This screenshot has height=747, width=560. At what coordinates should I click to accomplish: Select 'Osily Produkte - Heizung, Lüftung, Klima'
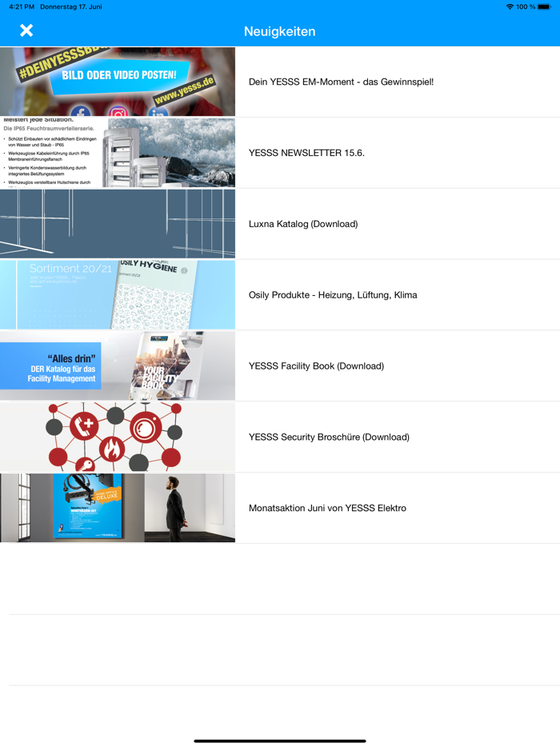pyautogui.click(x=333, y=295)
